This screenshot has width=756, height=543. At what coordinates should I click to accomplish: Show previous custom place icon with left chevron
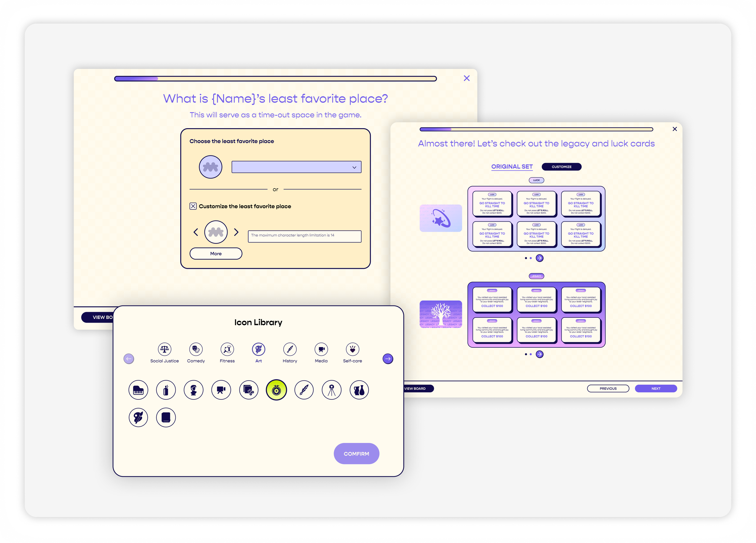pyautogui.click(x=196, y=232)
